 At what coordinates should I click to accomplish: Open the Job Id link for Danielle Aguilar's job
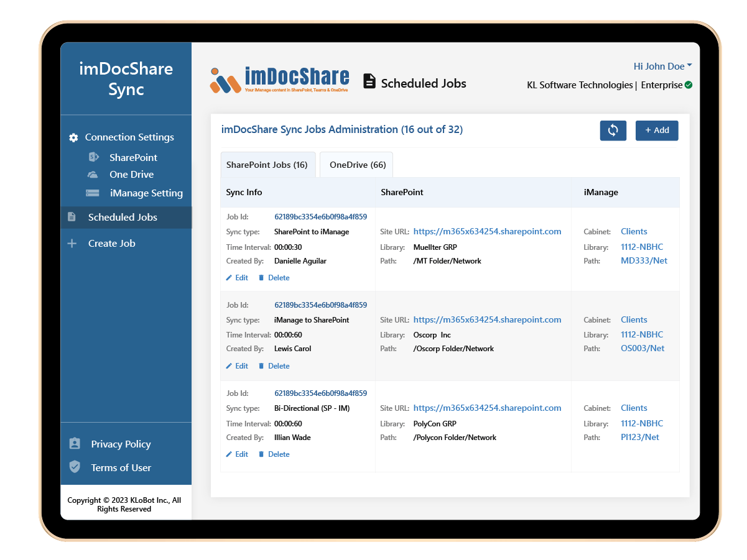(x=320, y=217)
